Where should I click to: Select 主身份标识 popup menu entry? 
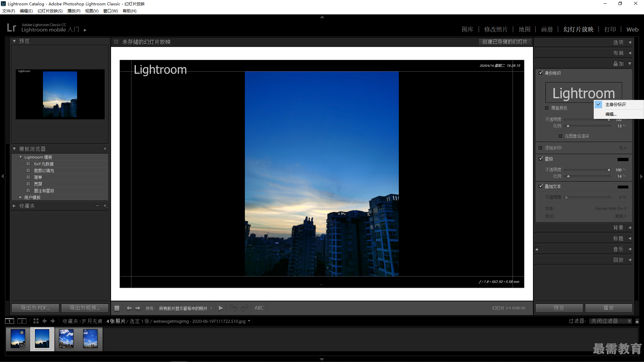615,105
